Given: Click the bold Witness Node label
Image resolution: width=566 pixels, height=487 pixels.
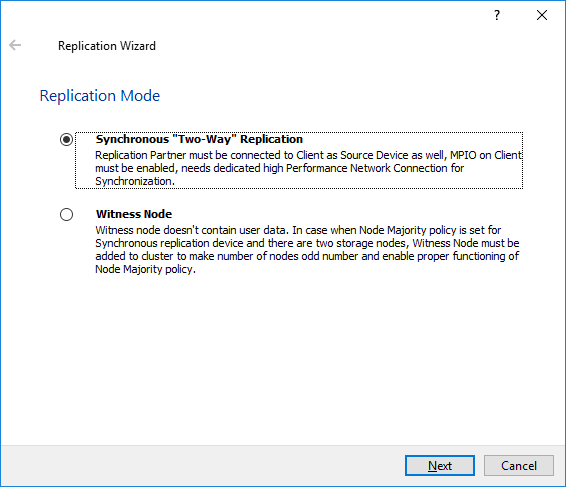Looking at the screenshot, I should pyautogui.click(x=134, y=214).
